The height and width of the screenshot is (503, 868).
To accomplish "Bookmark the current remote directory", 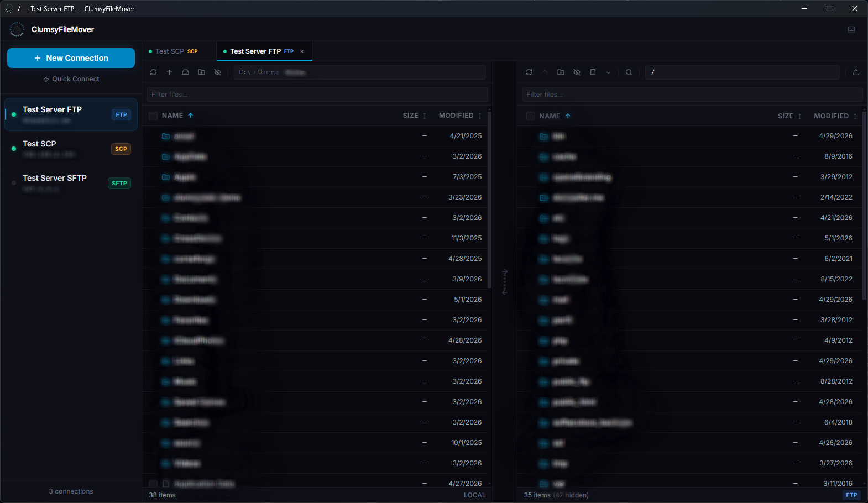I will coord(593,72).
